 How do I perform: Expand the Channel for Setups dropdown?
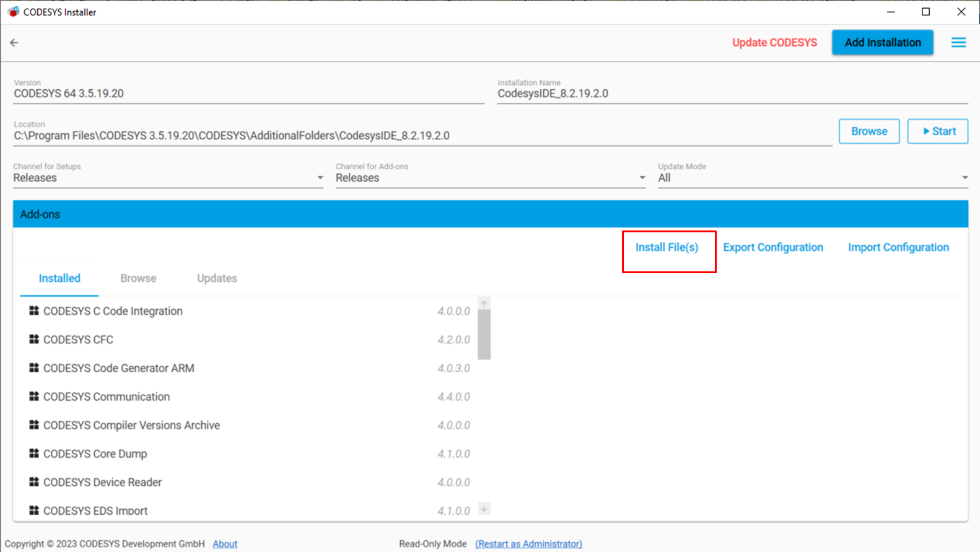click(320, 178)
